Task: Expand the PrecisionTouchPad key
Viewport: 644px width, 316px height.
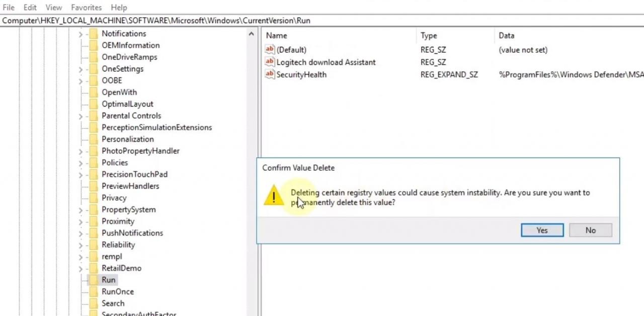Action: pyautogui.click(x=80, y=175)
